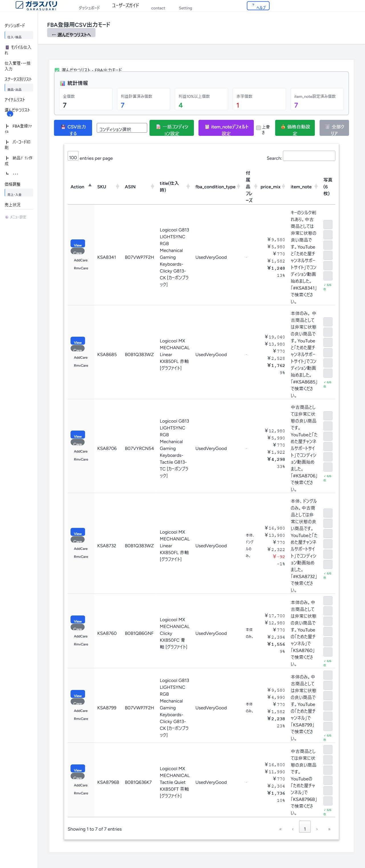The height and width of the screenshot is (868, 365).
Task: Click View for SKU KSA8760
Action: click(x=78, y=620)
